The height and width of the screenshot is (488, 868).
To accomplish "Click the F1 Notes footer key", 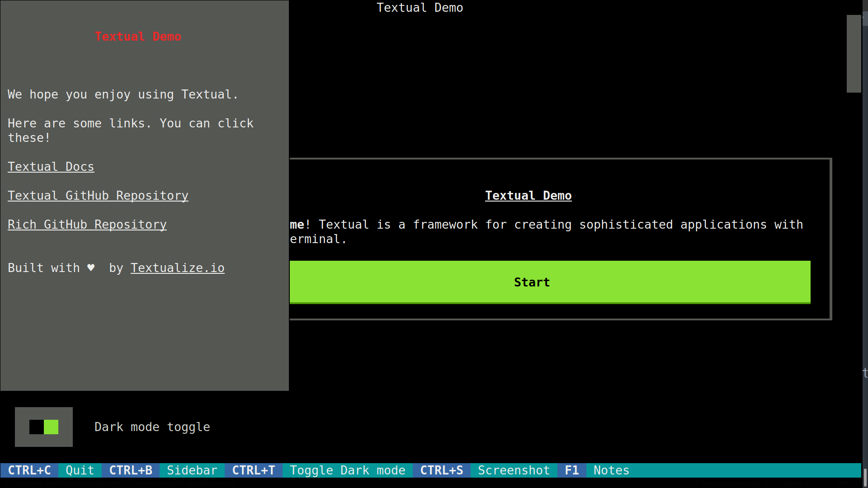I will coord(597,470).
